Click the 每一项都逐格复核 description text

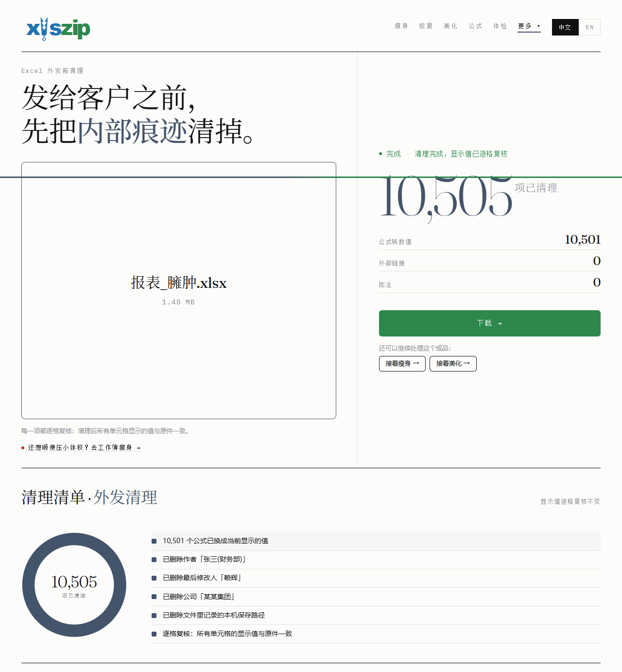(x=106, y=431)
